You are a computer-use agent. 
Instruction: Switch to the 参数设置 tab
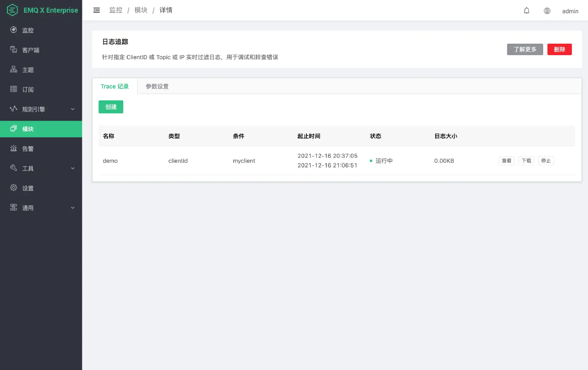click(157, 86)
